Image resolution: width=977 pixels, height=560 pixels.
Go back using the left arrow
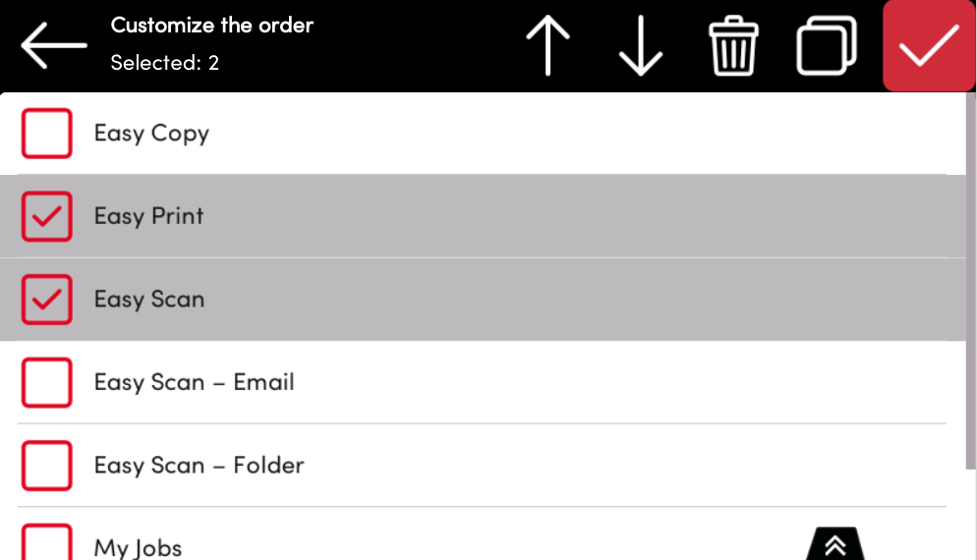(54, 46)
